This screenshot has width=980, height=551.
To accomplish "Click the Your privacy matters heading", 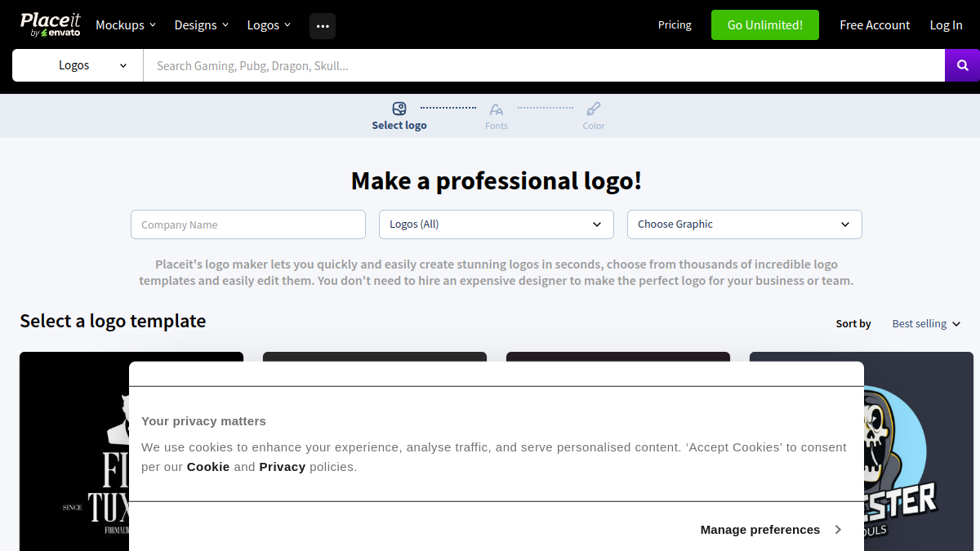I will click(x=203, y=421).
